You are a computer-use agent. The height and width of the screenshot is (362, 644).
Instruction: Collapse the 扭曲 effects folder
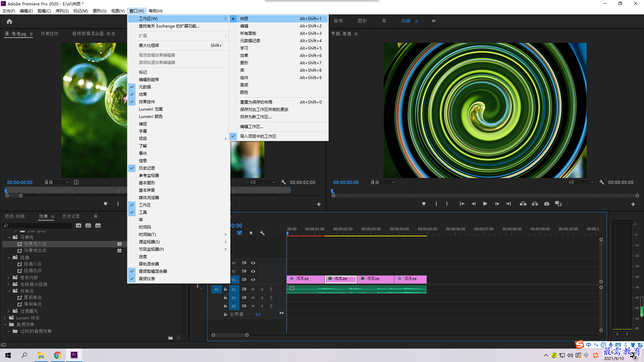point(9,258)
